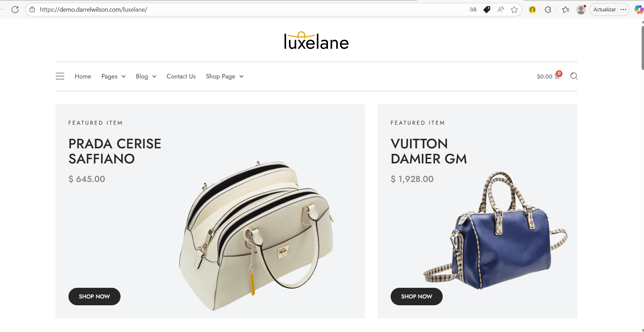Click the translate page icon
The width and height of the screenshot is (644, 332).
click(473, 10)
